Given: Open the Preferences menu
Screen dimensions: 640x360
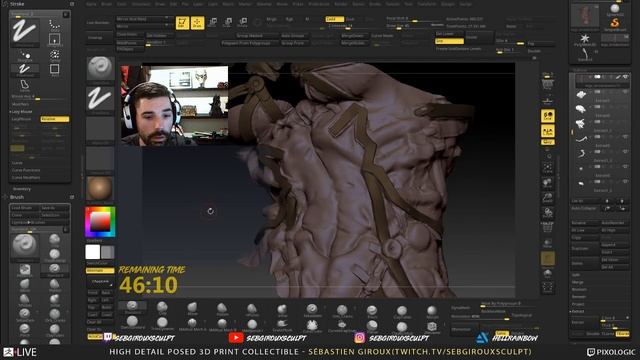Looking at the screenshot, I should point(319,4).
